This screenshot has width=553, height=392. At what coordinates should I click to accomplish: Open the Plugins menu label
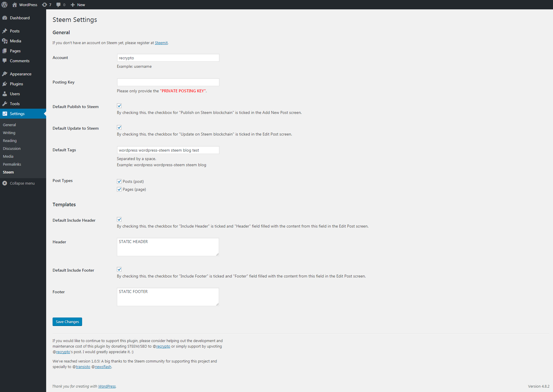[16, 84]
